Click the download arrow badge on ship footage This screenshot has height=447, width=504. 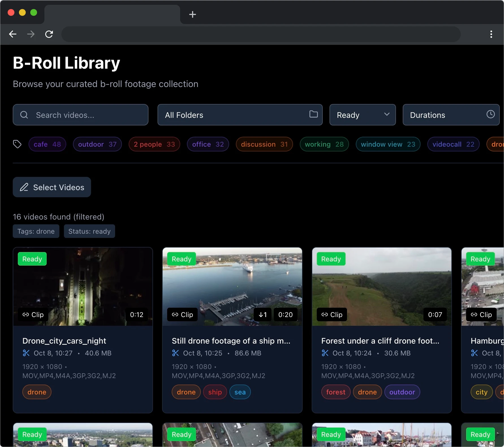(262, 314)
